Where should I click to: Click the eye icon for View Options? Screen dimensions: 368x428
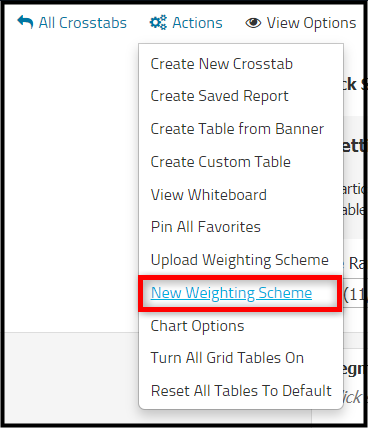tap(253, 23)
